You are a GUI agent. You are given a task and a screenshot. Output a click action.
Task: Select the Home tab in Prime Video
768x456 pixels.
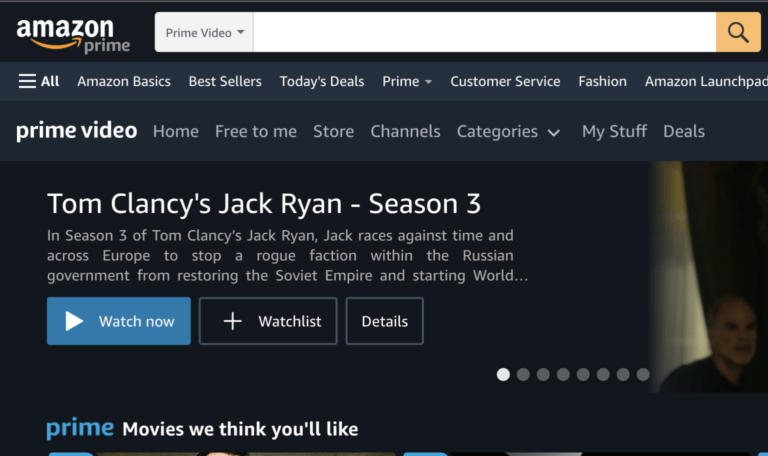pyautogui.click(x=176, y=131)
